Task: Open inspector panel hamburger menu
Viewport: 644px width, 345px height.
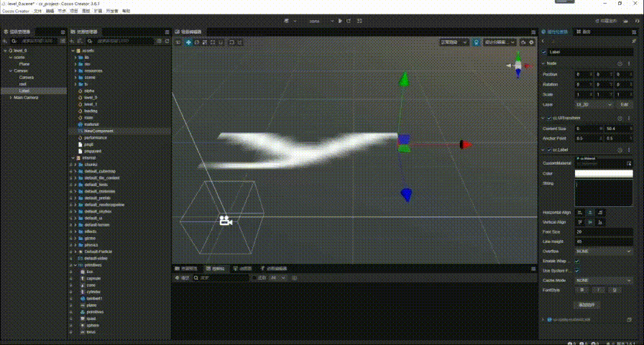Action: pyautogui.click(x=634, y=32)
